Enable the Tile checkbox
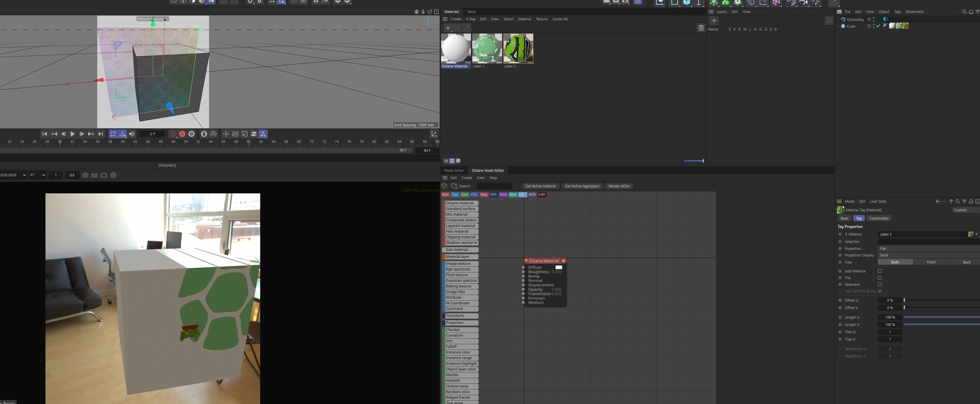 click(x=879, y=278)
